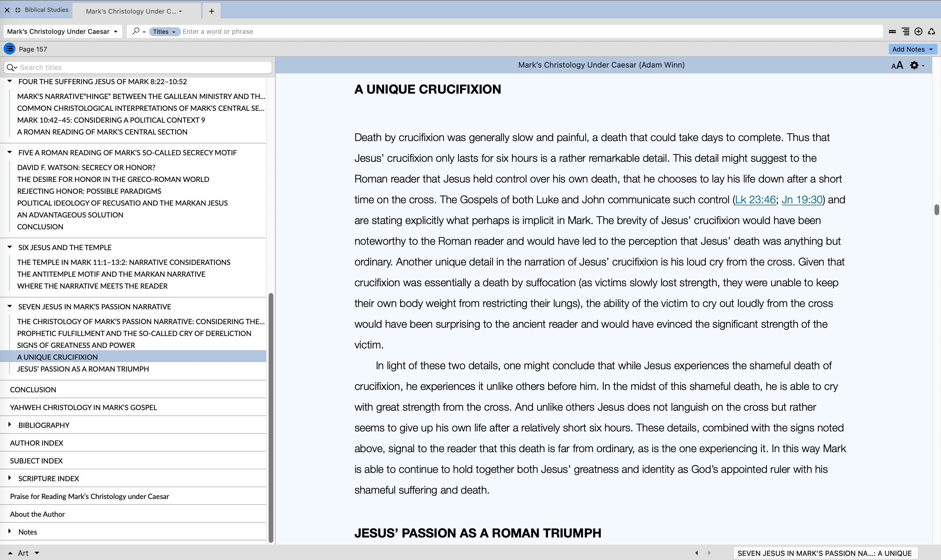Open the Mark's Christology Under Caesar module dropdown

(63, 32)
